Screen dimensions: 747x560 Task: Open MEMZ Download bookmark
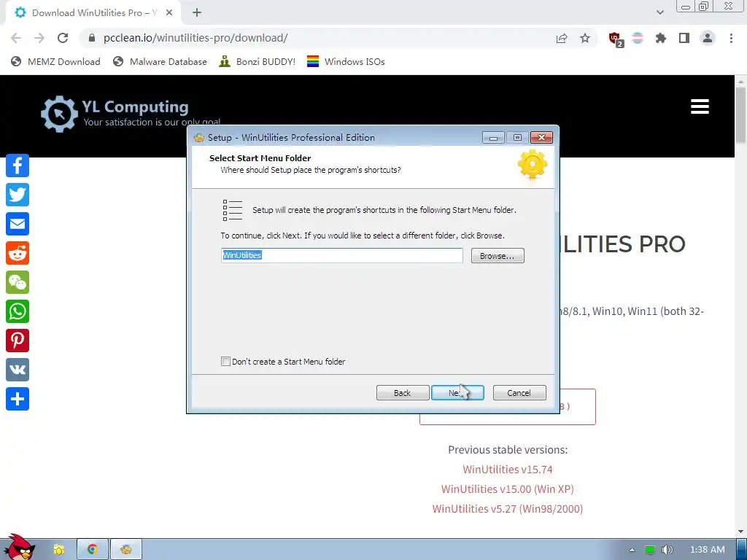click(55, 61)
